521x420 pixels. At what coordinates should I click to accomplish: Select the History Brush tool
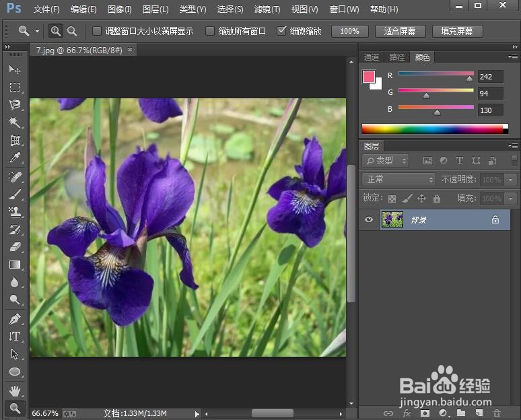15,230
